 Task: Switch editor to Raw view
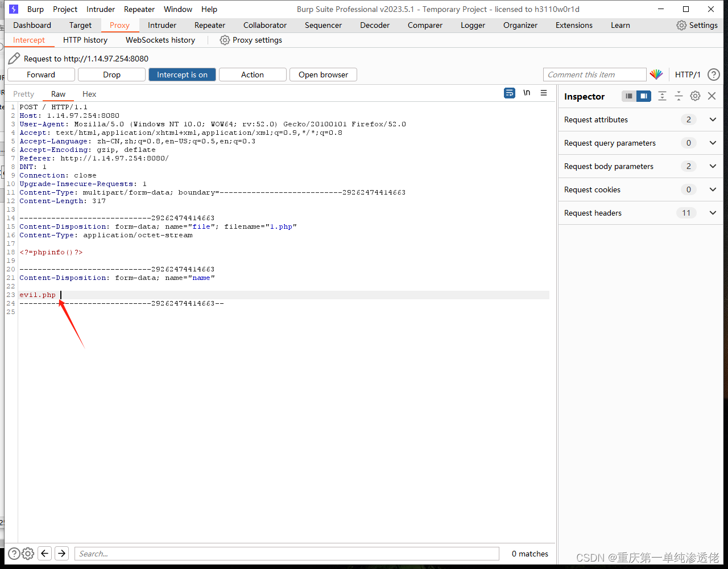58,94
